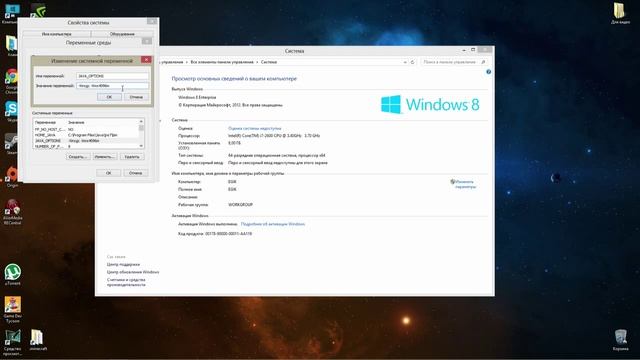Click the Создать button under system variables

(x=78, y=157)
